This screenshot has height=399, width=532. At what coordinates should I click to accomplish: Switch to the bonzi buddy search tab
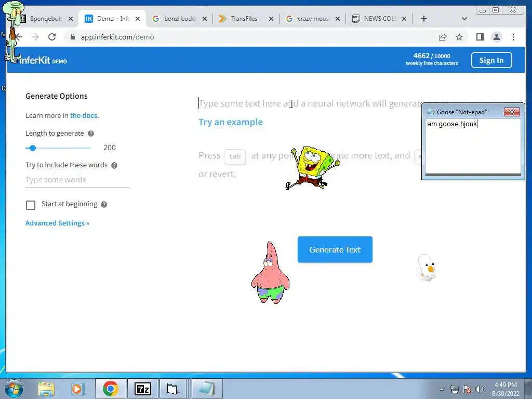(180, 19)
